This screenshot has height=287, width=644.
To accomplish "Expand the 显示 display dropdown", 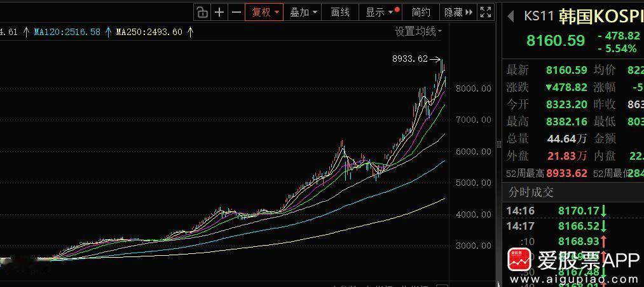I will point(381,12).
